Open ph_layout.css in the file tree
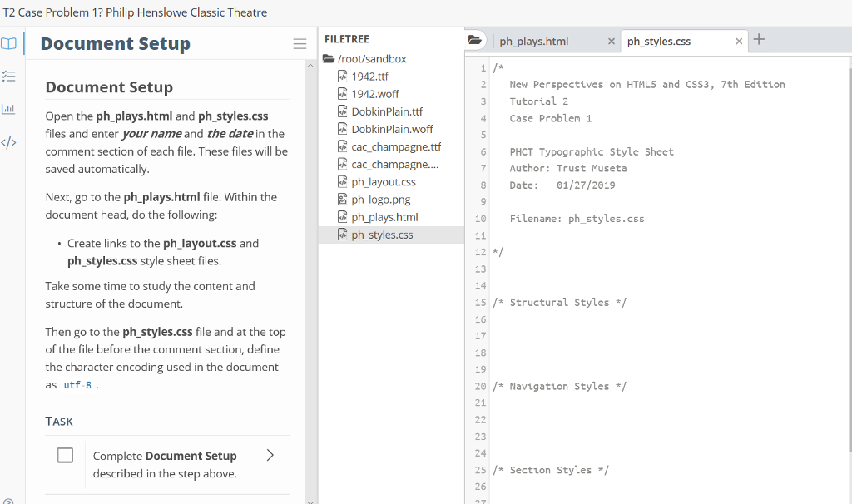Screen dimensions: 852x504 (383, 182)
